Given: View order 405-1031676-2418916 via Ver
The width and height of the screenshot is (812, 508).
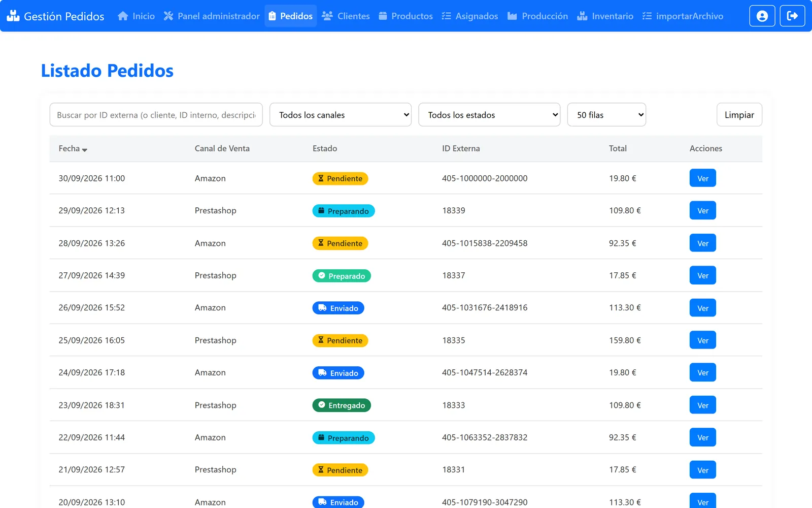Looking at the screenshot, I should tap(703, 308).
